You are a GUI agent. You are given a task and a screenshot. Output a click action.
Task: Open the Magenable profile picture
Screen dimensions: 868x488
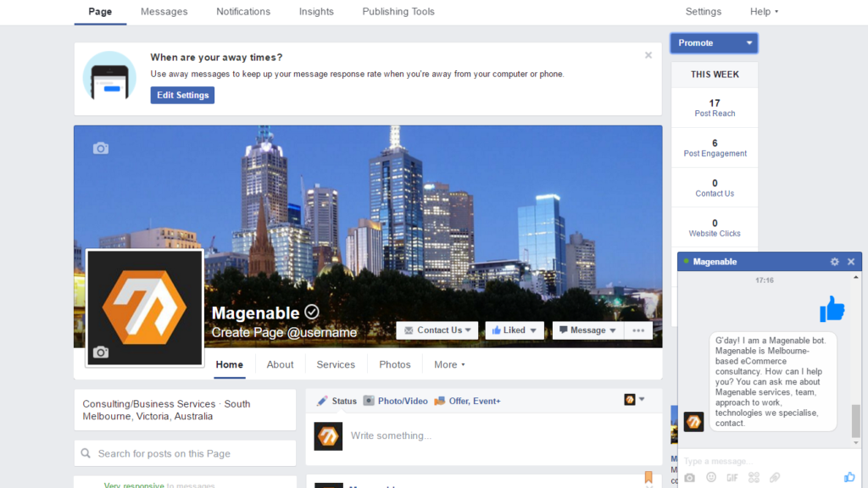[x=145, y=308]
